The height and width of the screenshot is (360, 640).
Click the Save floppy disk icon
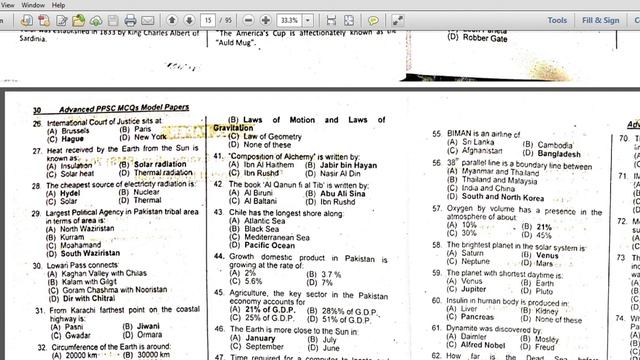point(113,20)
